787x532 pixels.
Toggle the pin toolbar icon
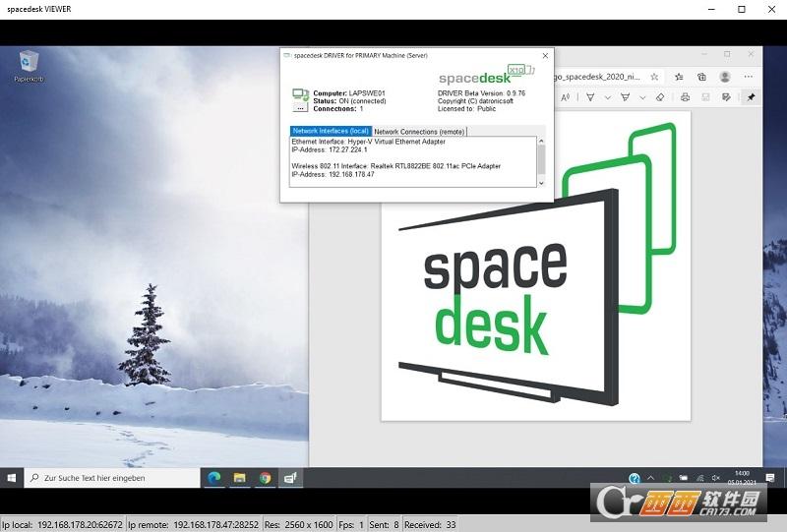751,97
